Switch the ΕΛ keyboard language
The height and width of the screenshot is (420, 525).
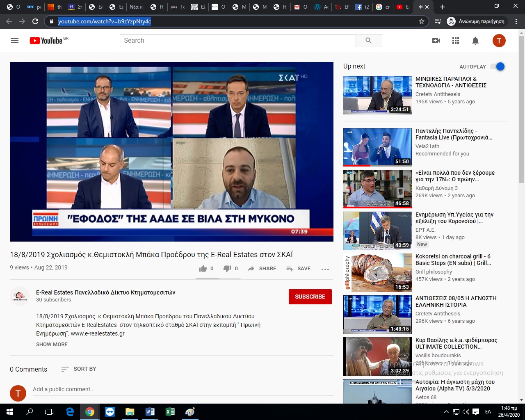[488, 412]
